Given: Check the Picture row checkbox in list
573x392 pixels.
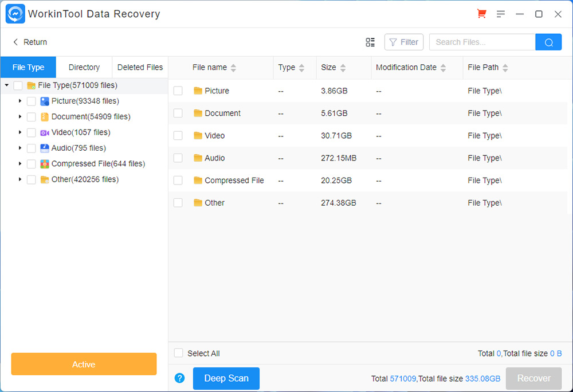Looking at the screenshot, I should (x=178, y=91).
